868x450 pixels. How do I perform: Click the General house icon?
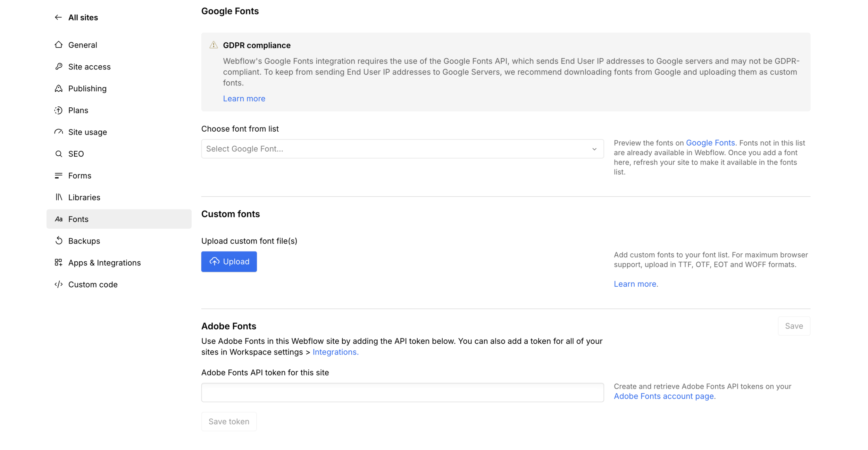tap(59, 45)
